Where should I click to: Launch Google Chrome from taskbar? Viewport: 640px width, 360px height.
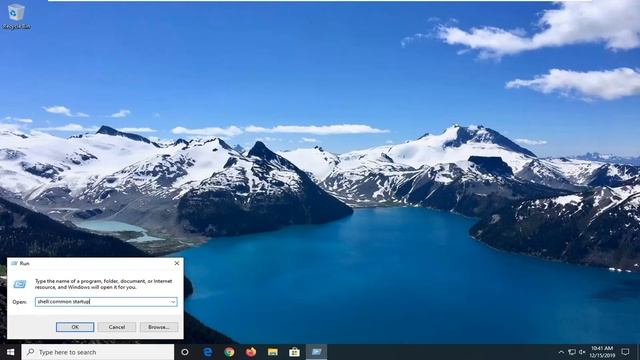click(x=229, y=352)
